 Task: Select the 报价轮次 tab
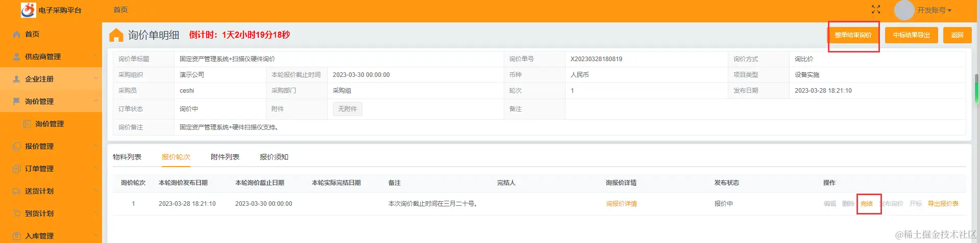point(176,157)
